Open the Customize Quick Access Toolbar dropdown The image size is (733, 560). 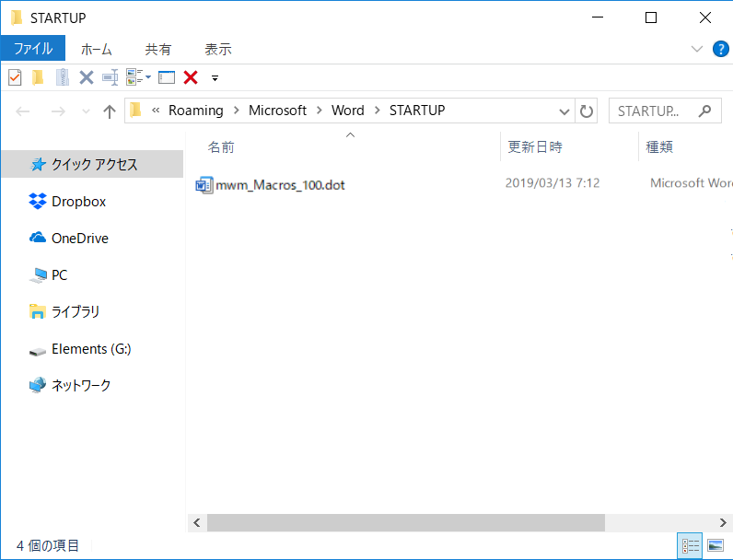click(215, 78)
